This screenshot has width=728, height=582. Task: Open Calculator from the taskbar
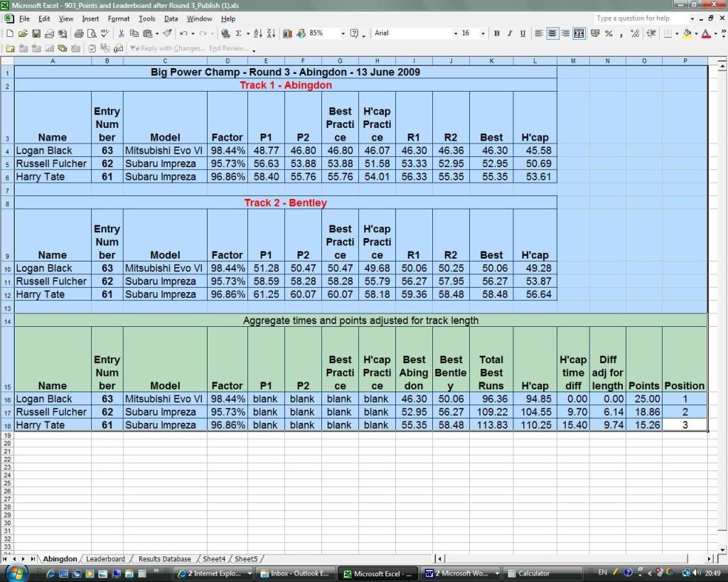tap(542, 573)
